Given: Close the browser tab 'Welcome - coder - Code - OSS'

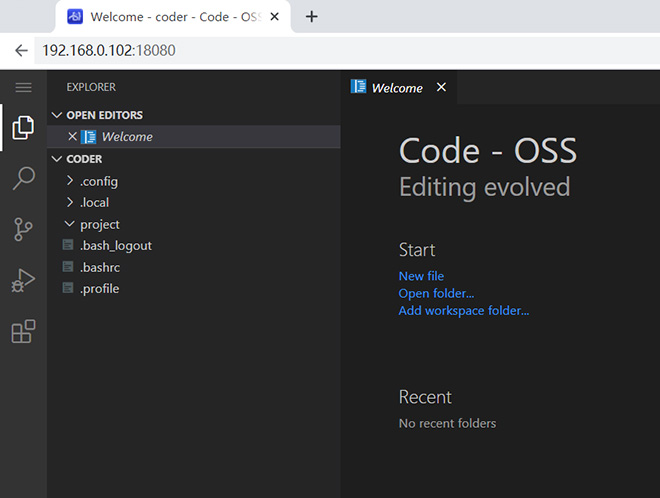Looking at the screenshot, I should tap(274, 17).
